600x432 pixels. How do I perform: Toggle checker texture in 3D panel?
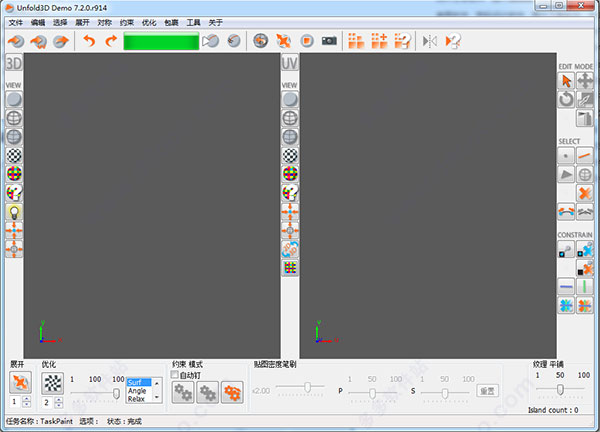(14, 156)
